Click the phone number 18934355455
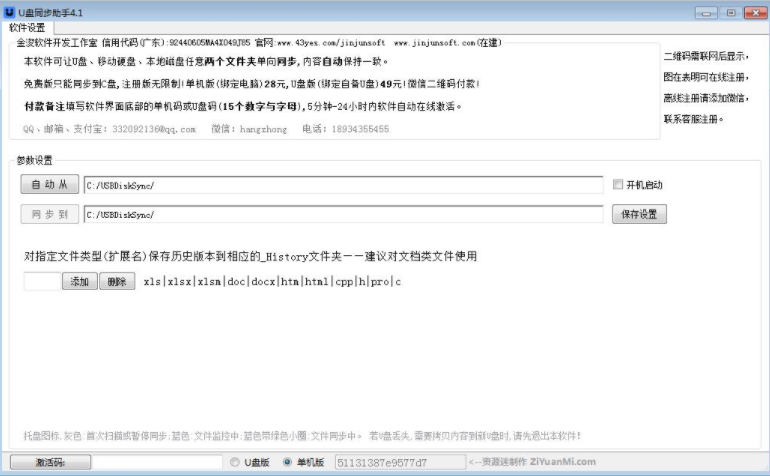The image size is (770, 476). [x=360, y=129]
